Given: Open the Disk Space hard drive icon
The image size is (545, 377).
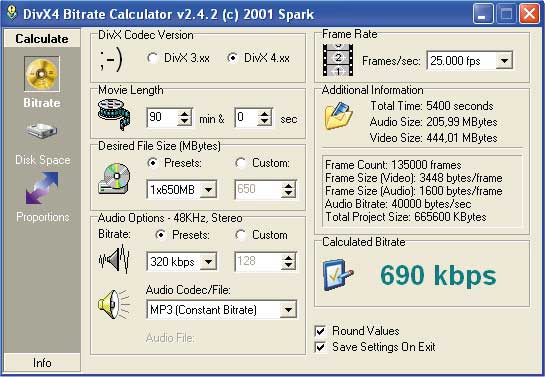Looking at the screenshot, I should pos(41,131).
